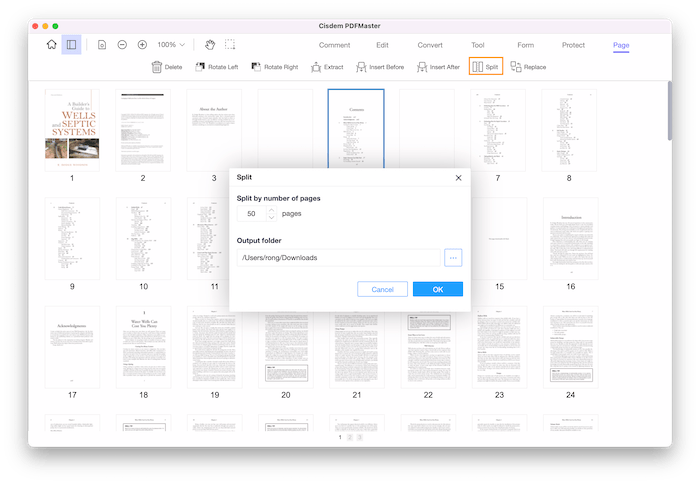Click the Extract pages tool
This screenshot has width=700, height=484.
(327, 67)
